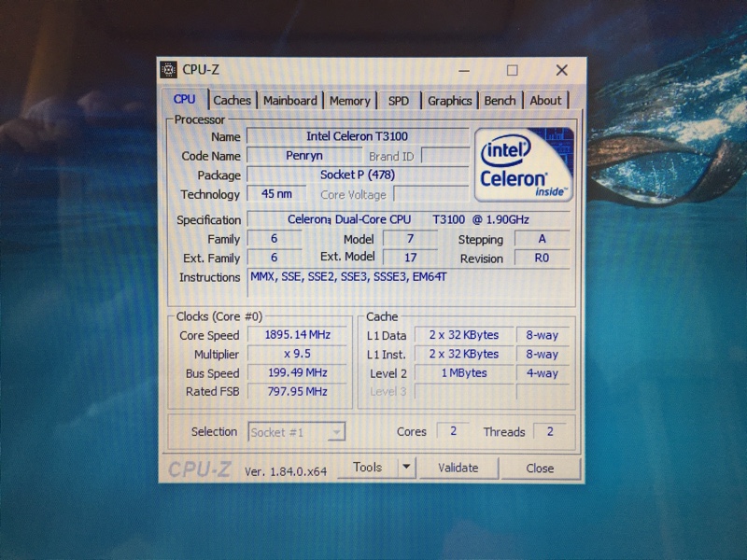Click the Revision value R0

click(543, 258)
